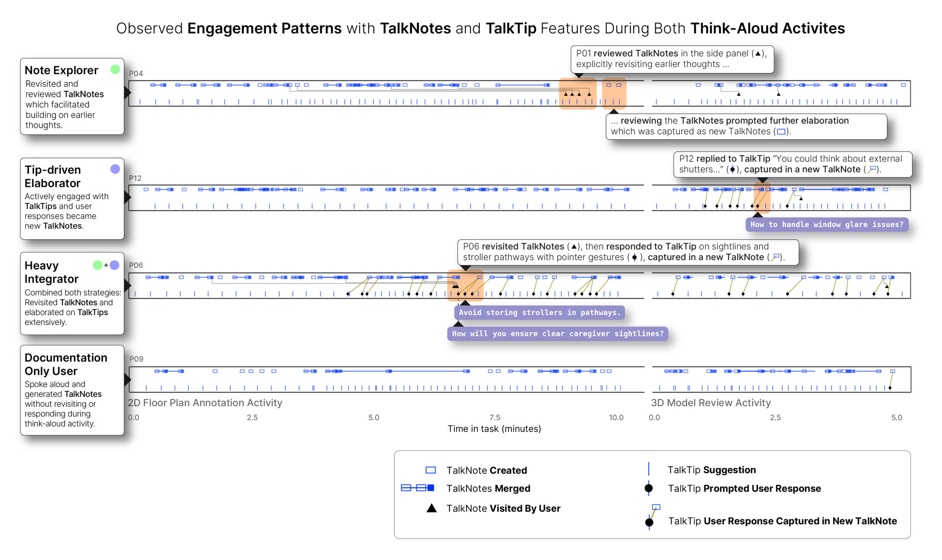This screenshot has height=560, width=942.
Task: Click the triangle symbol in the P01 callout
Action: tap(758, 54)
